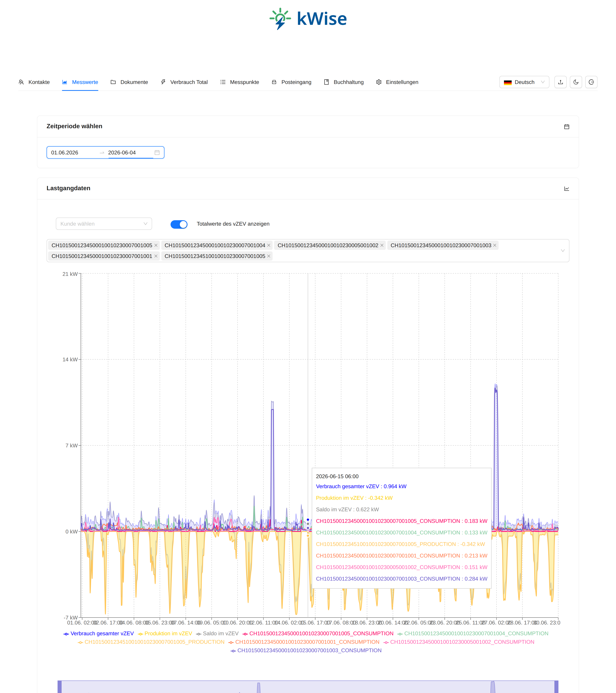Click the chart brush range area
Image resolution: width=616 pixels, height=693 pixels.
[308, 687]
